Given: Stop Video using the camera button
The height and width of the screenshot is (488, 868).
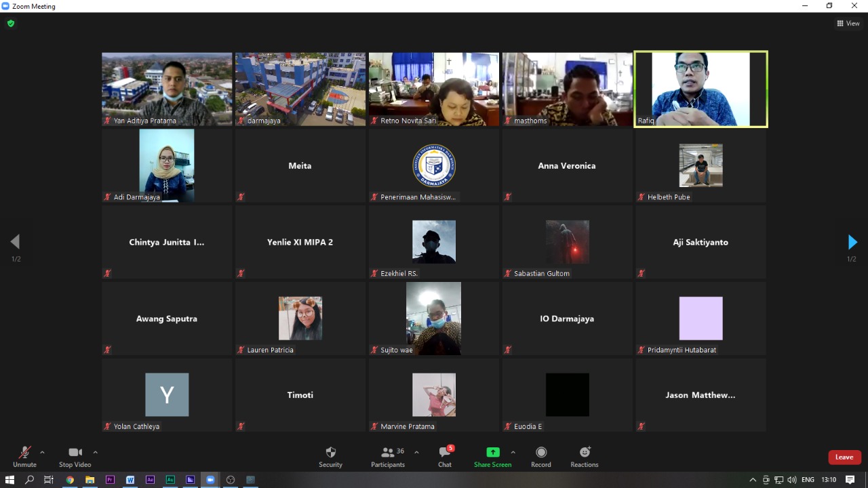Looking at the screenshot, I should (75, 457).
